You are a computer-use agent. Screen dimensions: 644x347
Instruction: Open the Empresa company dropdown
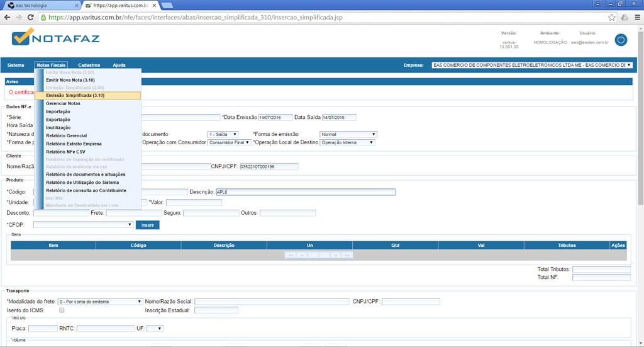(531, 65)
